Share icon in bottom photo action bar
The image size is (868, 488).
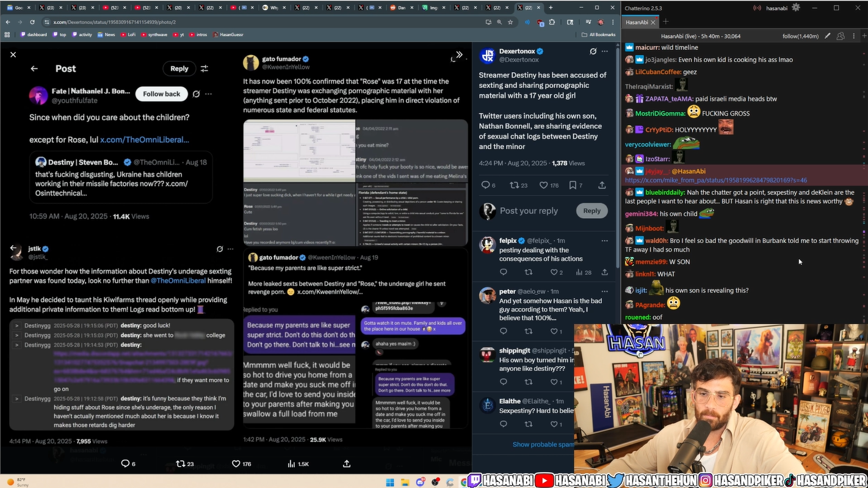point(347,464)
